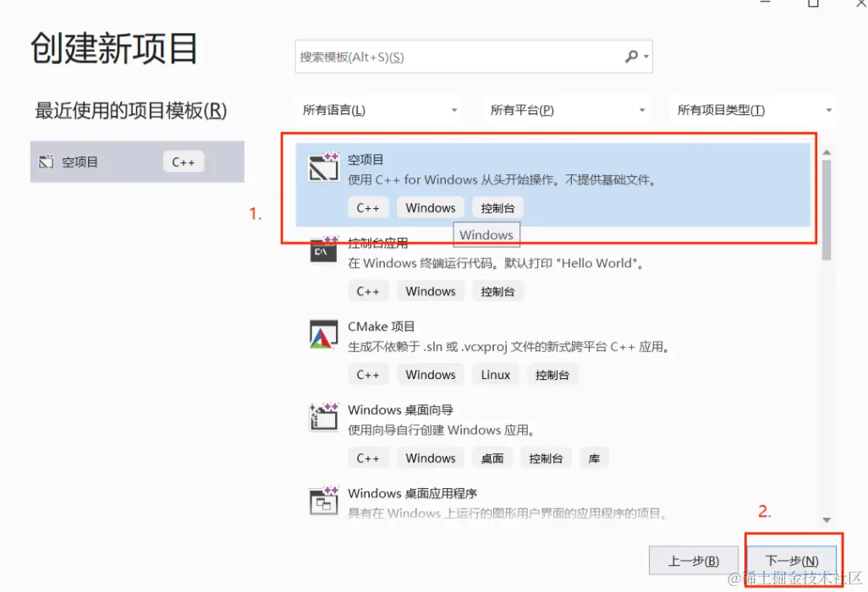Image resolution: width=868 pixels, height=592 pixels.
Task: Click the C++ tag under 空项目 in list
Action: 368,207
